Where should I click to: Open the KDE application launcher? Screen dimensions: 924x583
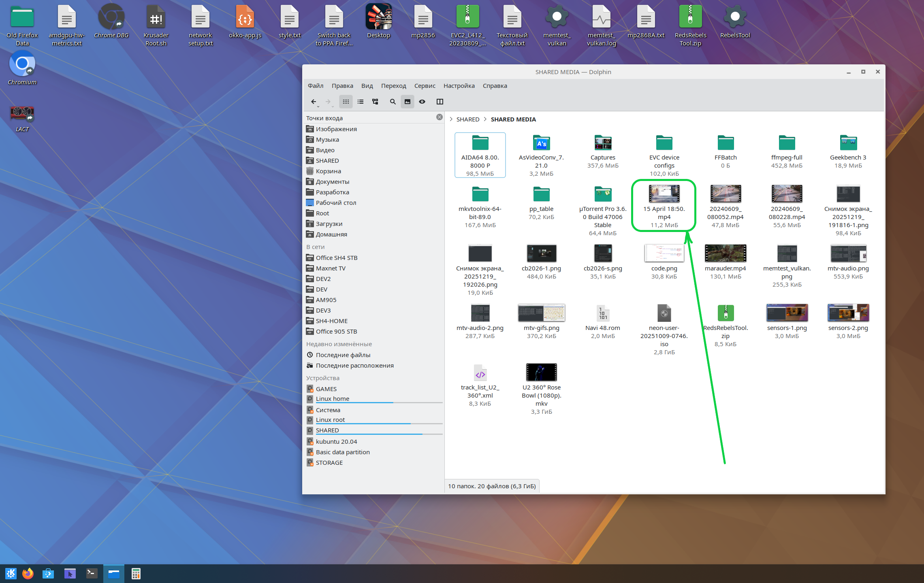point(11,573)
